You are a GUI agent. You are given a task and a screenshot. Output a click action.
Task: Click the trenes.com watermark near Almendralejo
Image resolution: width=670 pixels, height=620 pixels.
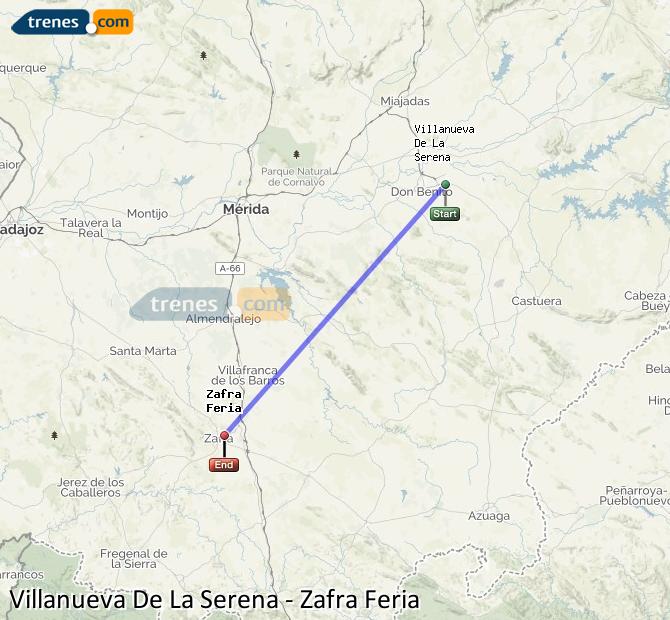[x=210, y=304]
